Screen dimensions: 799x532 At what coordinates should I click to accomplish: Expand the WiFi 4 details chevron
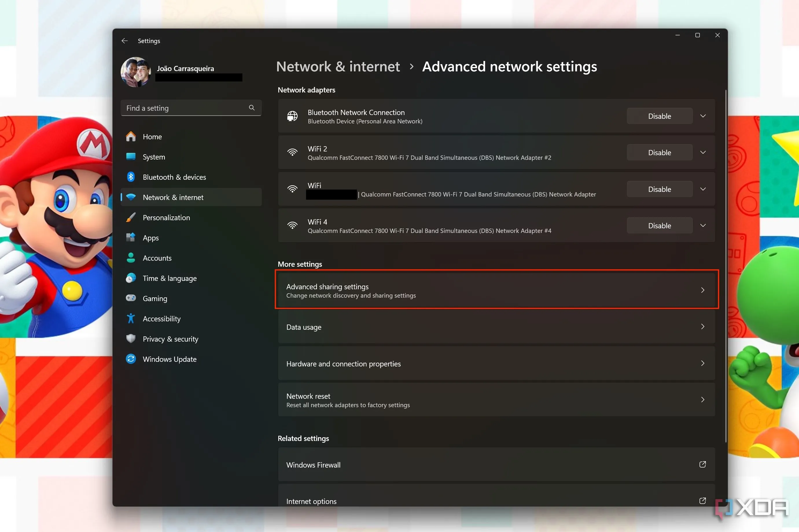(x=703, y=226)
